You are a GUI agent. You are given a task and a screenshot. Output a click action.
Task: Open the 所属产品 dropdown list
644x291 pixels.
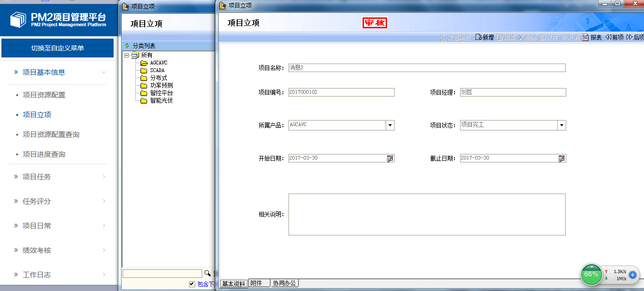pyautogui.click(x=390, y=125)
